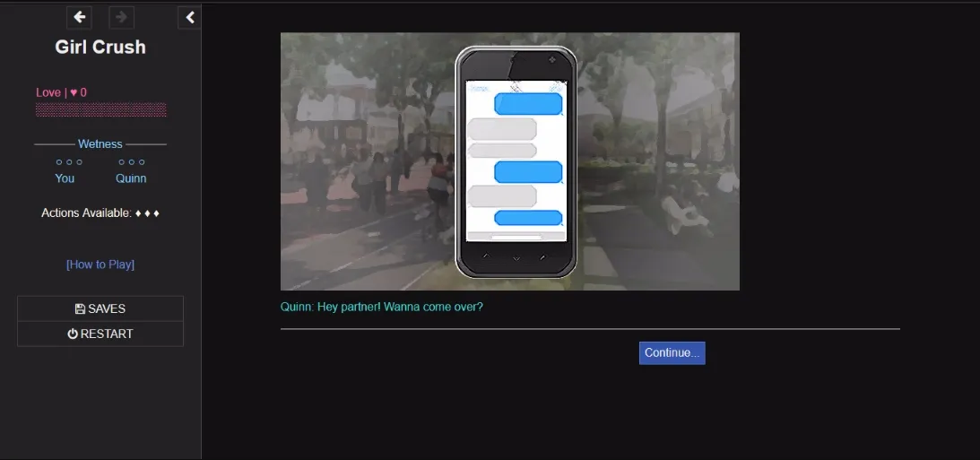Viewport: 980px width, 460px height.
Task: Click the three circles above Quinn
Action: (131, 162)
